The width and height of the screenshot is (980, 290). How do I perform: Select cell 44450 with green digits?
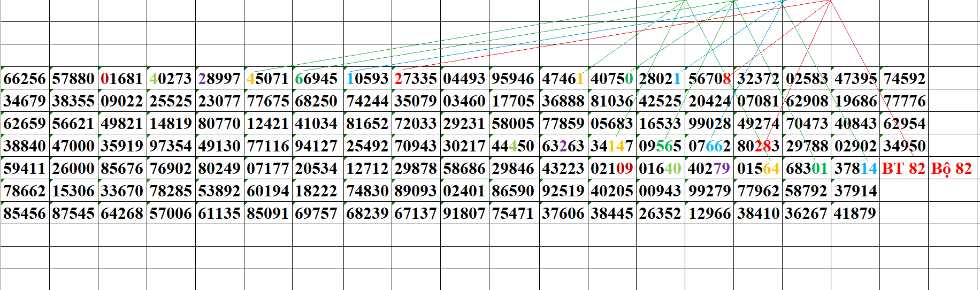[x=513, y=146]
